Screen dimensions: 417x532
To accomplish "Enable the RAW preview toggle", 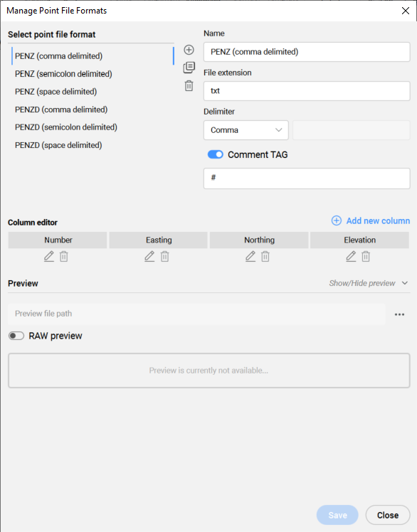I will point(16,336).
